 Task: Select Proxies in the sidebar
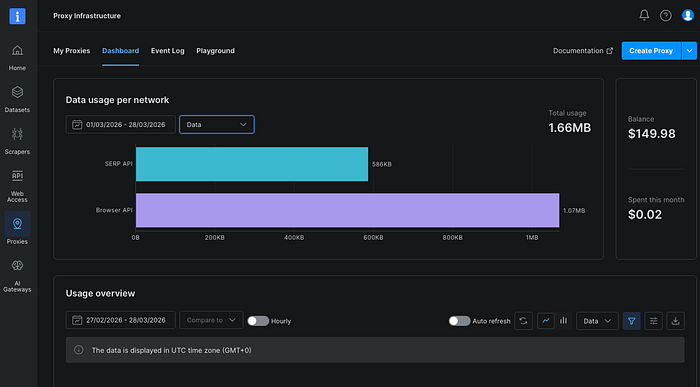coord(17,228)
